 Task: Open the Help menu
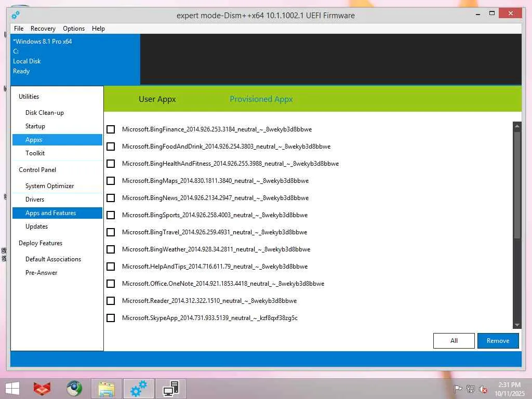(98, 29)
